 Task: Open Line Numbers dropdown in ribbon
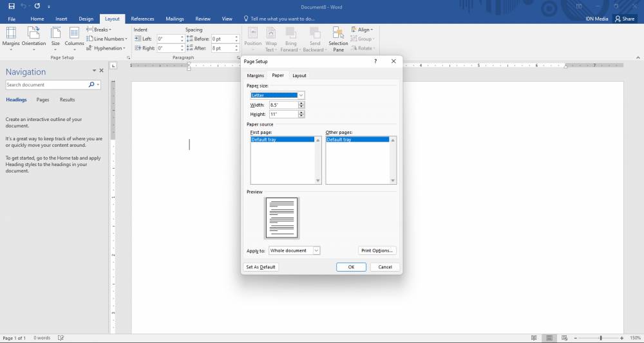coord(107,39)
